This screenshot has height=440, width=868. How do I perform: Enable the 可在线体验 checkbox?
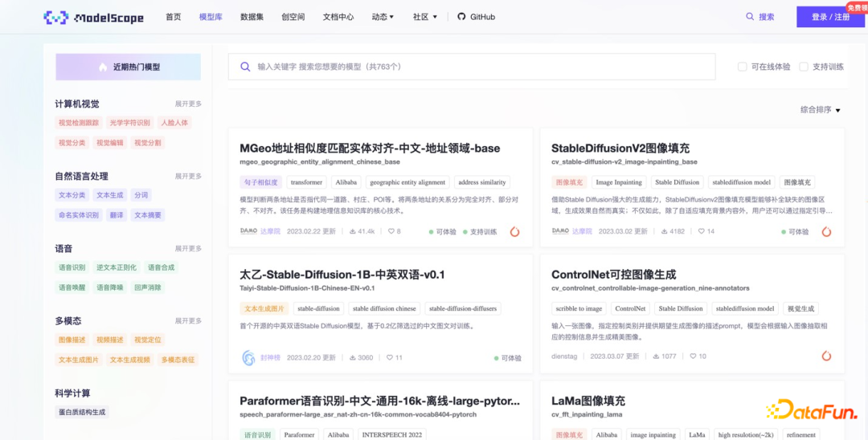click(x=743, y=67)
